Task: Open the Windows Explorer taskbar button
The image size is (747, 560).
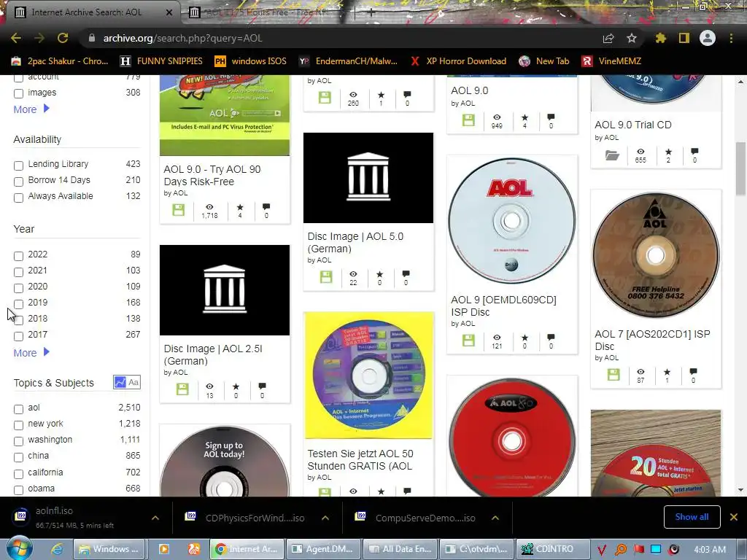Action: 109,549
